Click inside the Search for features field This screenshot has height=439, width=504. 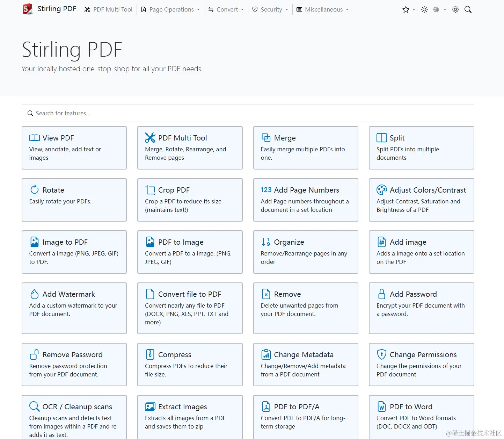(x=140, y=113)
